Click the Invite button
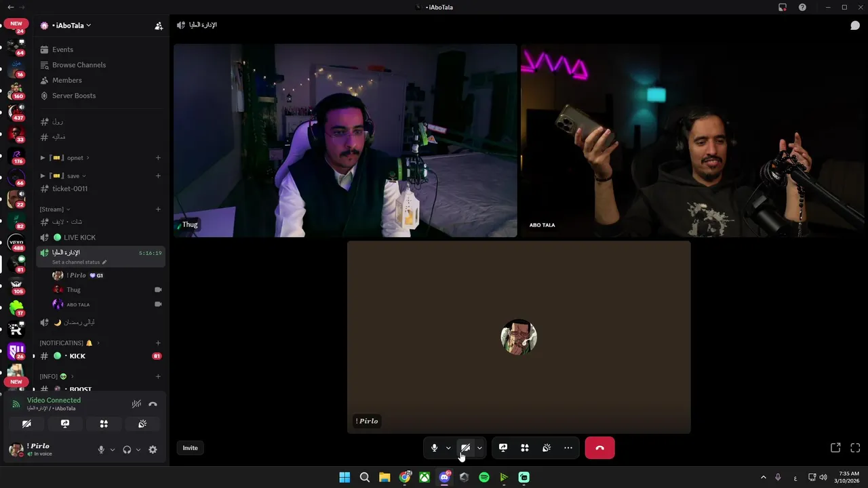 click(190, 448)
